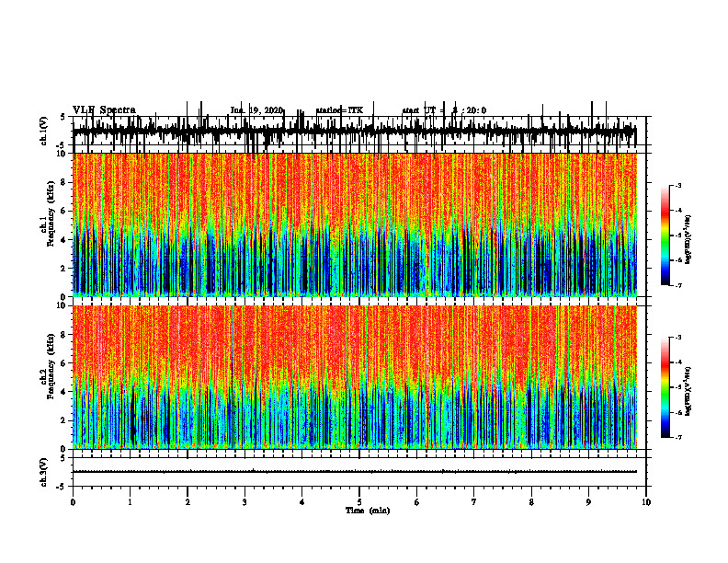Screen dimensions: 728x563
Task: Click the ch.1 spectrogram color scale bar
Action: click(x=665, y=236)
